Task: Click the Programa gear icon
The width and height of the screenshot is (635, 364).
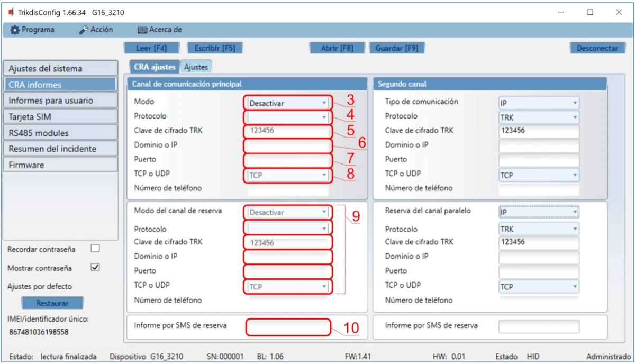Action: pos(15,30)
